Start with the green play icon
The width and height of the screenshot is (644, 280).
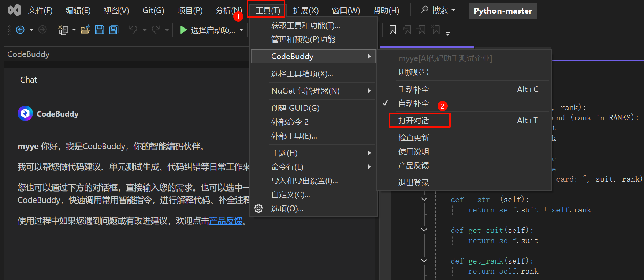pyautogui.click(x=183, y=30)
